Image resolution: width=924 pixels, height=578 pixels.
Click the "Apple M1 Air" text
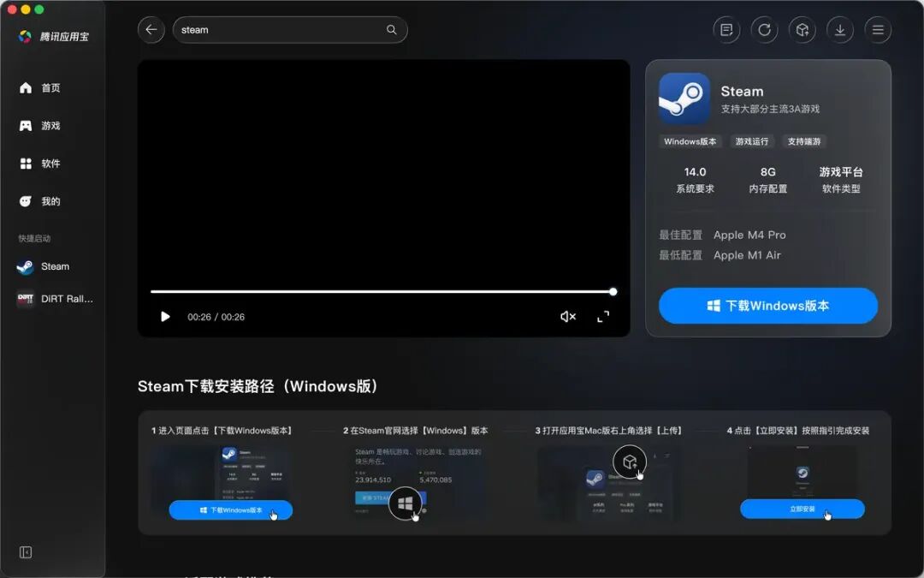[747, 255]
